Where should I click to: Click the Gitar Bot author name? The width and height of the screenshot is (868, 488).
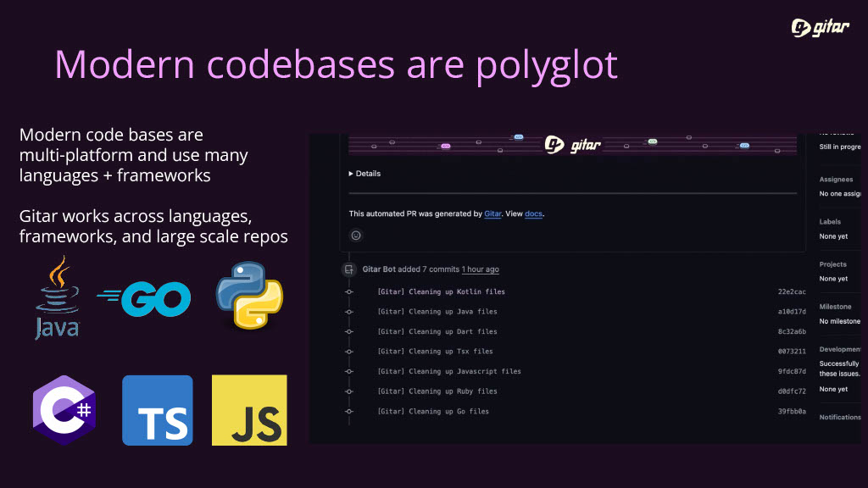click(379, 269)
